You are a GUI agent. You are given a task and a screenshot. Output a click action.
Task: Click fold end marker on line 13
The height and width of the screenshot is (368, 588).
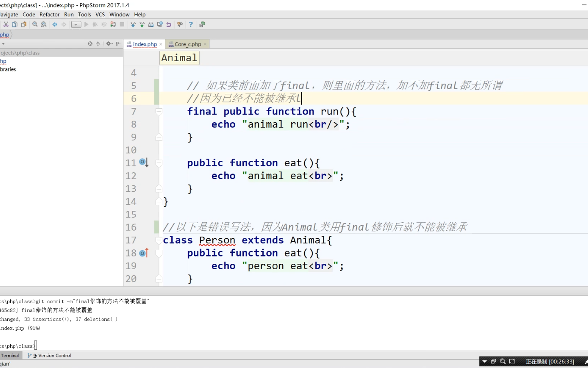159,189
